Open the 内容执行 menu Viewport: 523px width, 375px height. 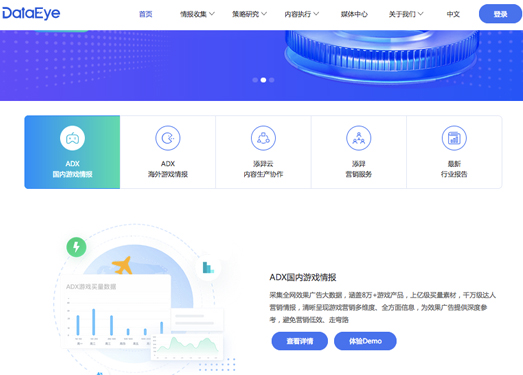(298, 14)
